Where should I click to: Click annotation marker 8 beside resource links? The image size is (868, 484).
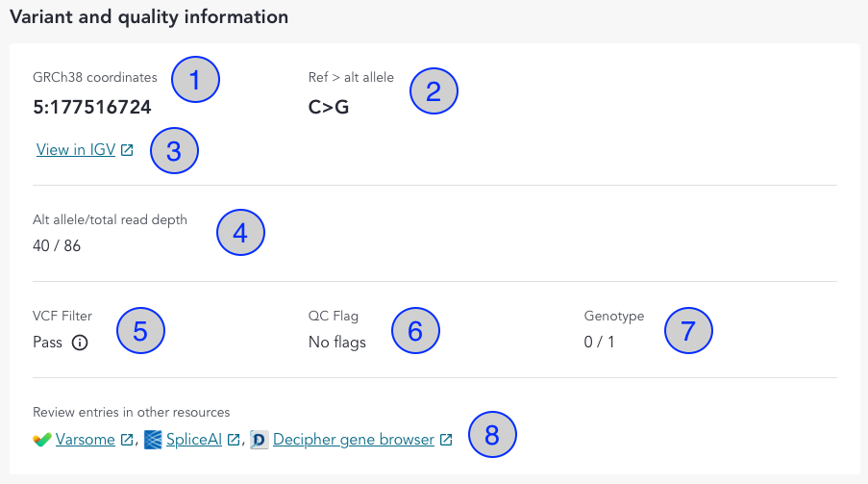point(492,434)
